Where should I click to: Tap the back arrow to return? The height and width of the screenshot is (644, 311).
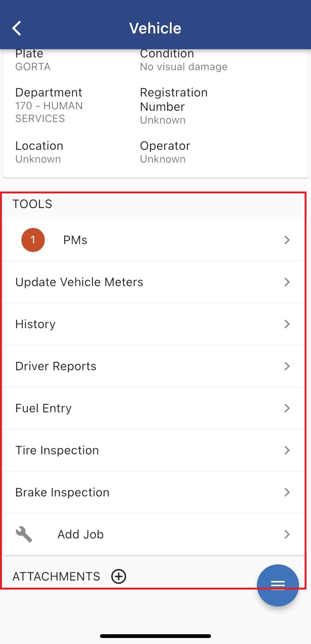(x=17, y=28)
